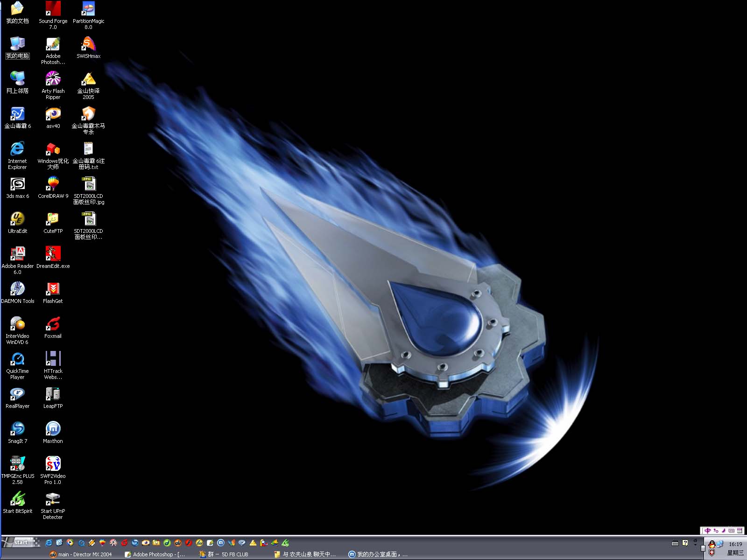
Task: Toggle the 中 Chinese/English input mode
Action: tap(708, 531)
